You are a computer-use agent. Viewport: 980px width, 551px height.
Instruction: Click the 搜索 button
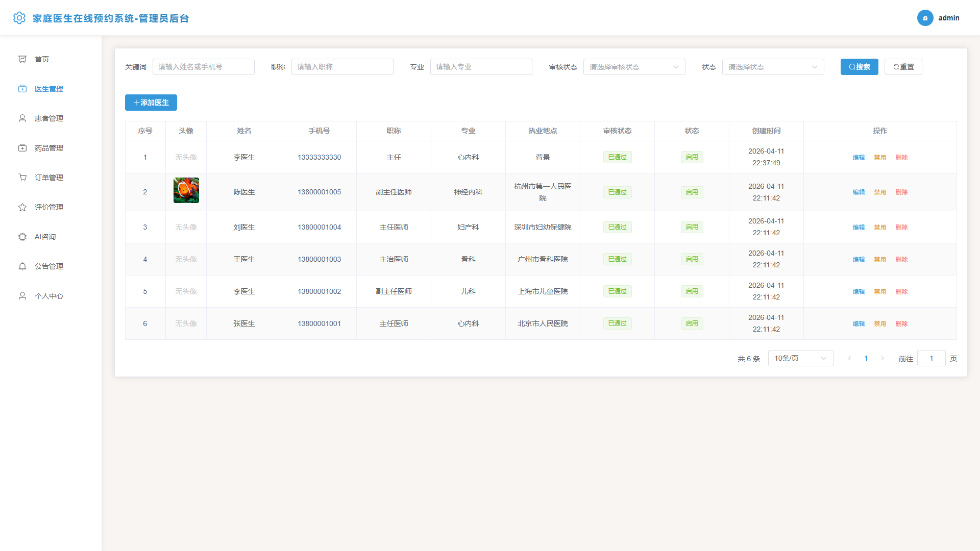point(859,67)
